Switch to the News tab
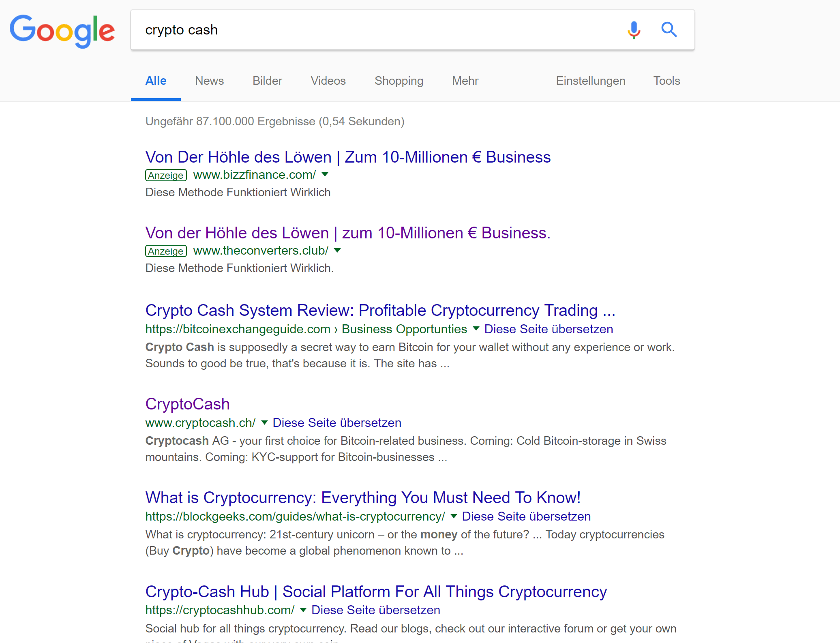Viewport: 840px width, 643px height. click(209, 81)
